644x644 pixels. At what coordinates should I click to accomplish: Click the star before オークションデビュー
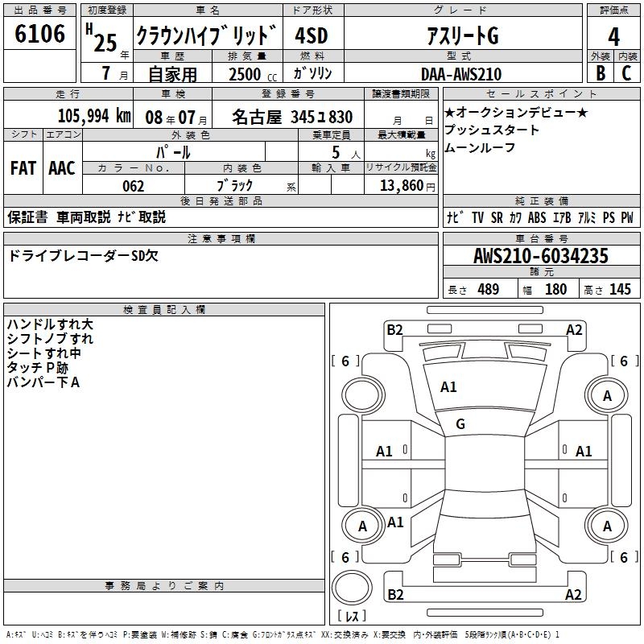pyautogui.click(x=450, y=113)
